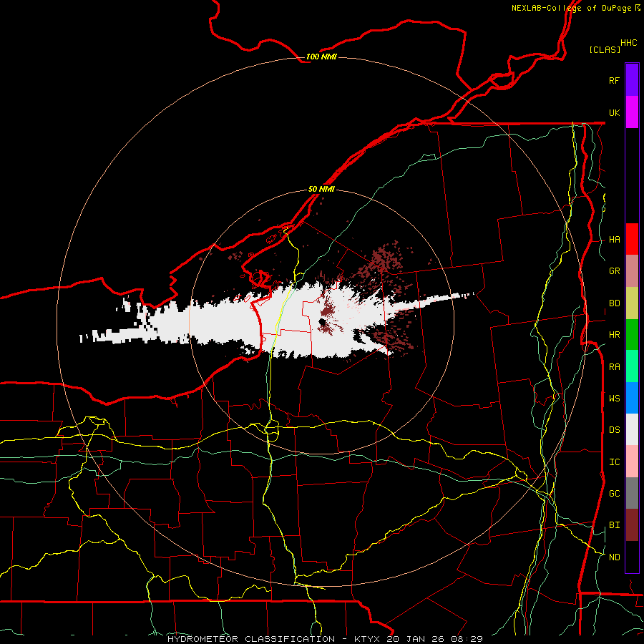The width and height of the screenshot is (644, 644).
Task: Click the HHC product code label
Action: point(628,43)
